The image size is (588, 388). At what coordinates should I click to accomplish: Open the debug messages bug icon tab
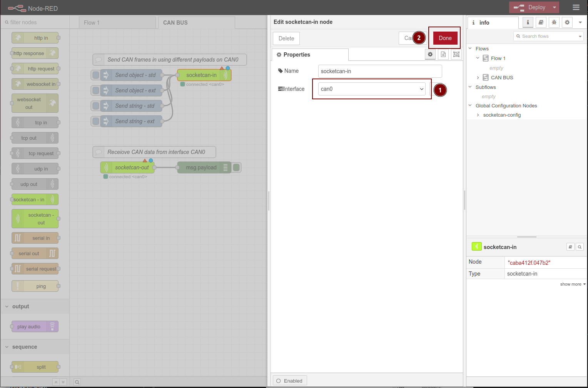tap(554, 22)
